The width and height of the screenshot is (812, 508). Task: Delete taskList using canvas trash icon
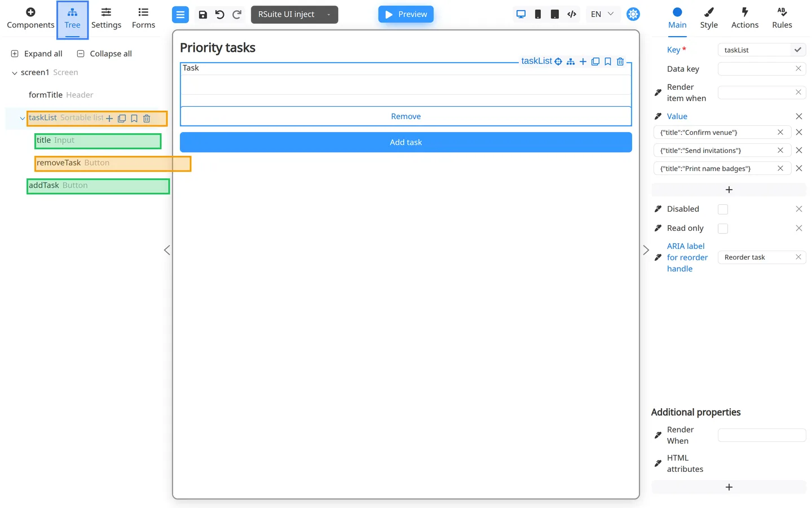click(x=620, y=62)
